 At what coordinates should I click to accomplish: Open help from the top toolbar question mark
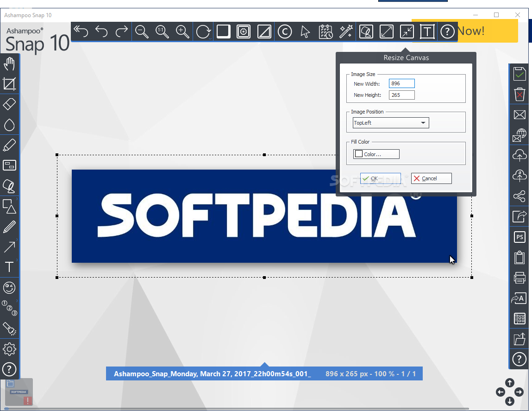(x=448, y=32)
